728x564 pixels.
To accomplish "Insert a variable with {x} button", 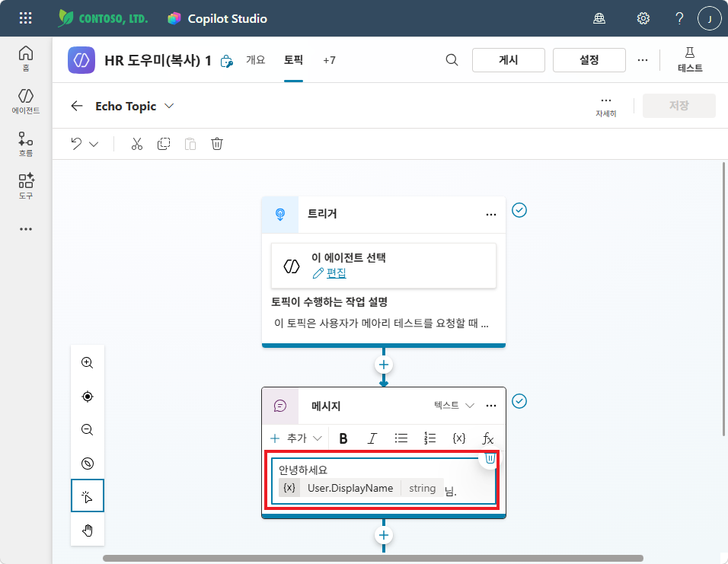I will pos(458,438).
